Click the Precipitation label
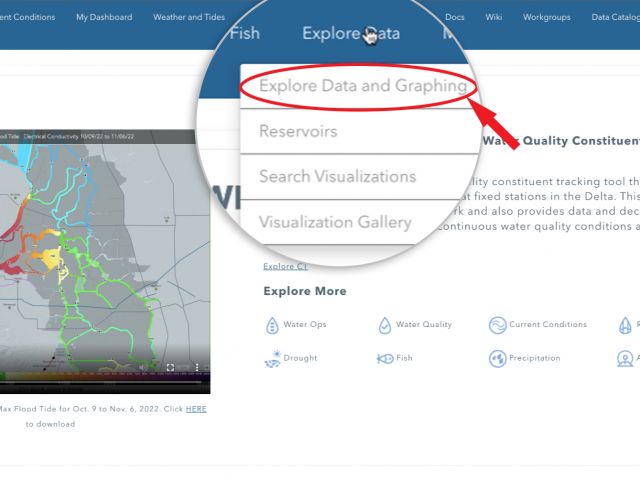The image size is (640, 480). pos(534,358)
